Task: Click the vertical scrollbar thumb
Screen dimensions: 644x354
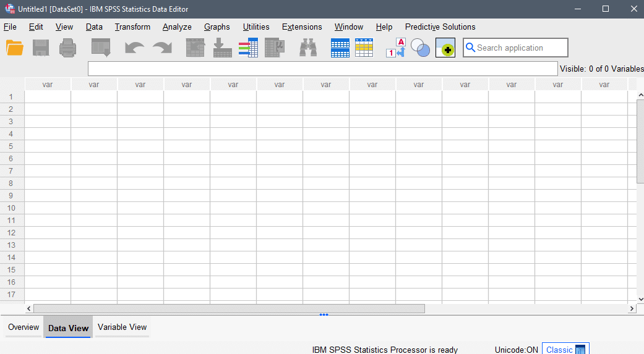Action: (640, 141)
